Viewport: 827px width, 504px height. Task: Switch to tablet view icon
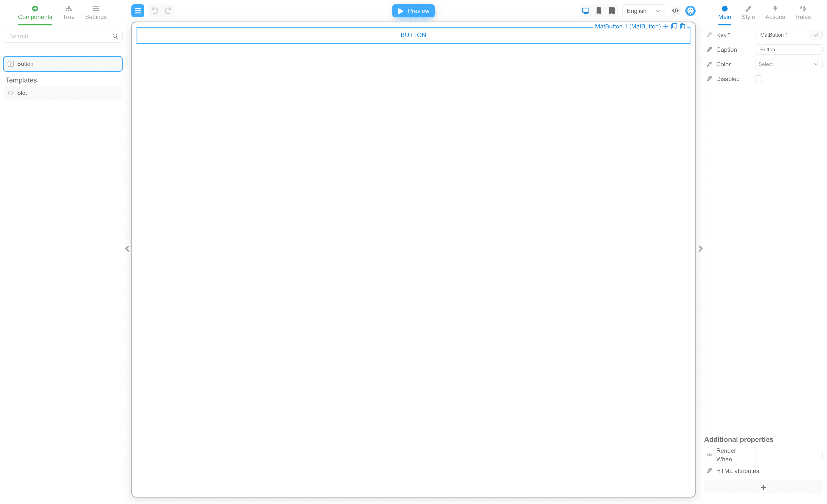[611, 11]
